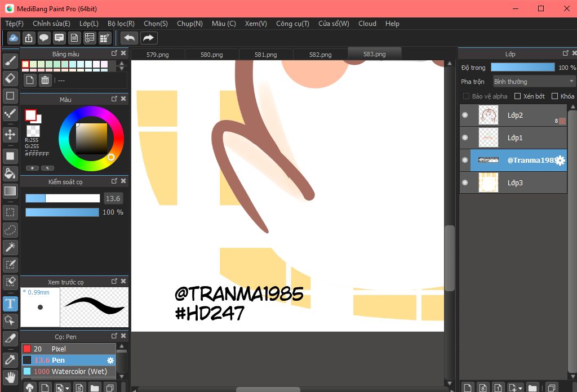
Task: Click the speech bubble icon in toolbar
Action: [x=44, y=38]
